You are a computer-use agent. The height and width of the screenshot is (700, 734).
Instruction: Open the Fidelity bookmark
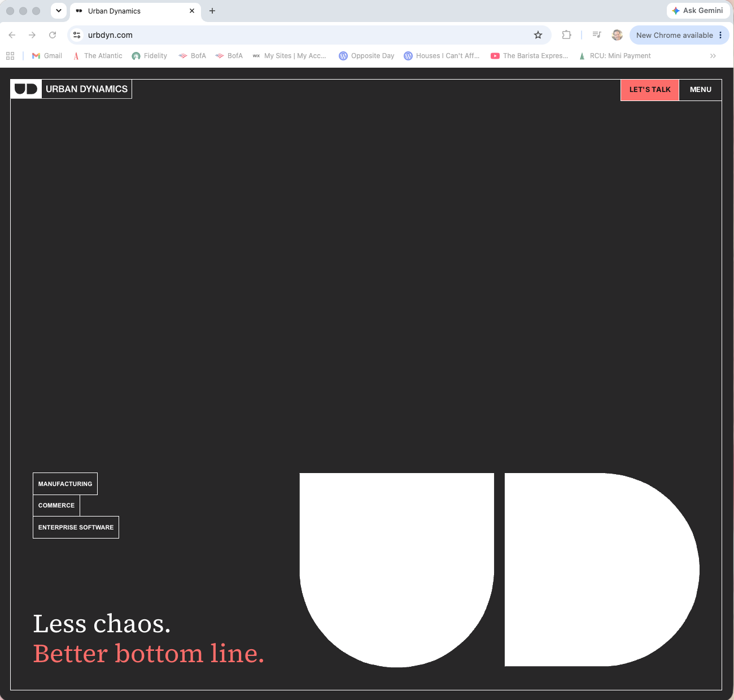point(150,56)
